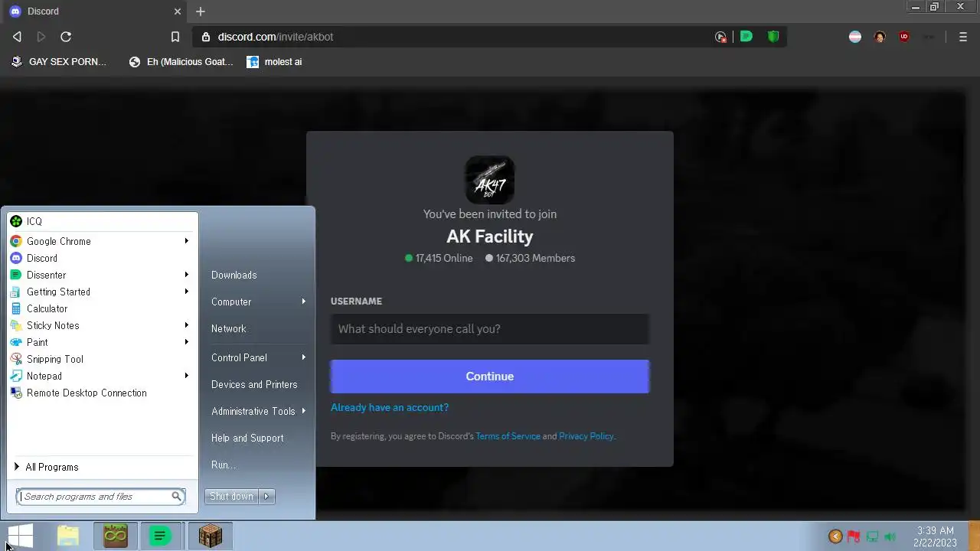The image size is (980, 551).
Task: Open Help and Support
Action: 247,438
